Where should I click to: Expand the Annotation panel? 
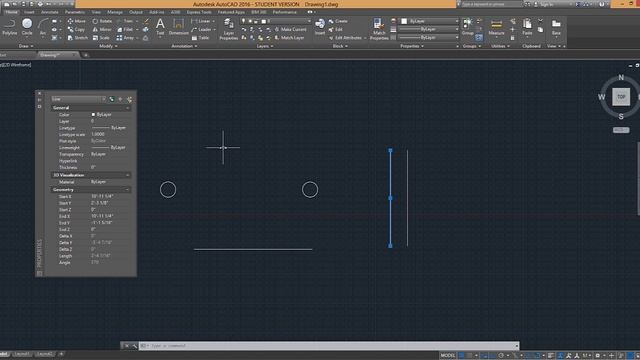pos(184,46)
